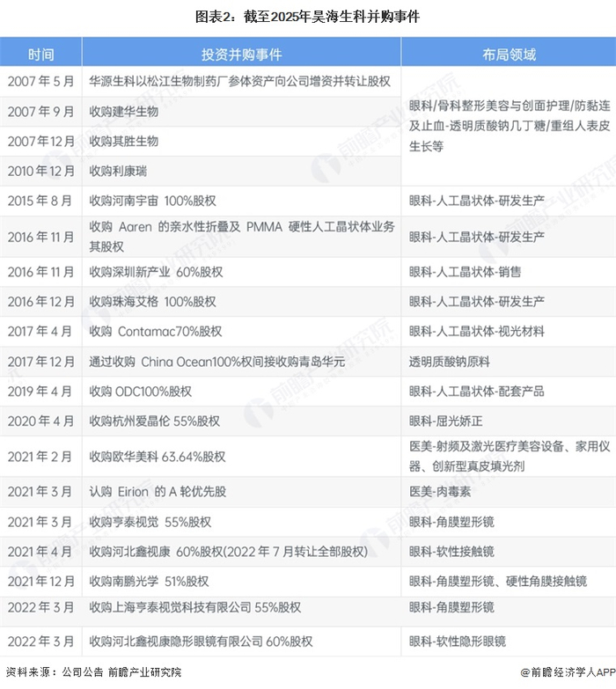The width and height of the screenshot is (616, 689).
Task: Select the date cell 2010年12月
Action: point(40,171)
